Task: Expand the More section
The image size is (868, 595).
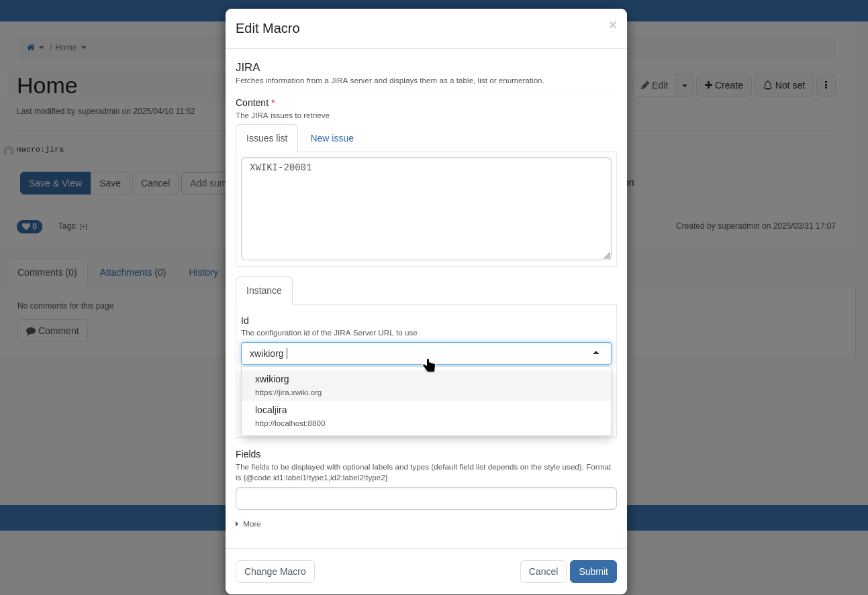Action: 248,524
